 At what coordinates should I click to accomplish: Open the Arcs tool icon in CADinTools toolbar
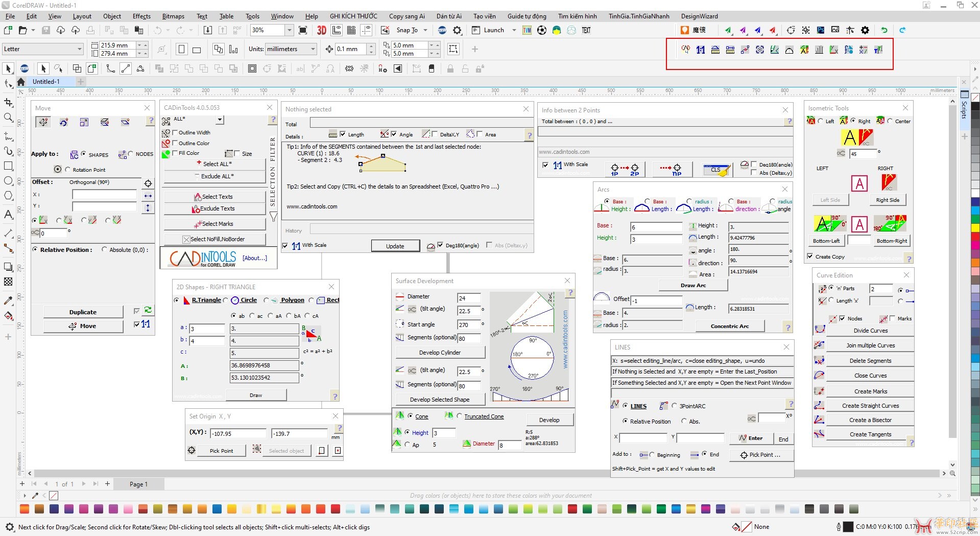coord(790,50)
